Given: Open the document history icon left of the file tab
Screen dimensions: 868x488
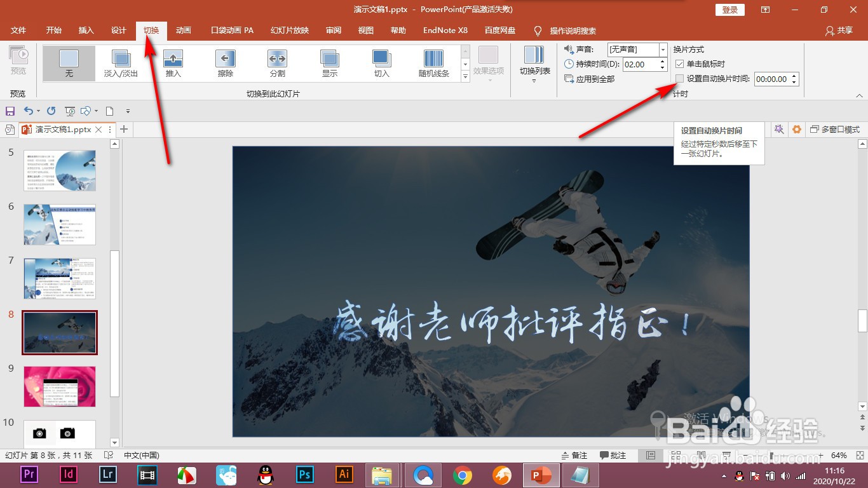Looking at the screenshot, I should pos(10,130).
